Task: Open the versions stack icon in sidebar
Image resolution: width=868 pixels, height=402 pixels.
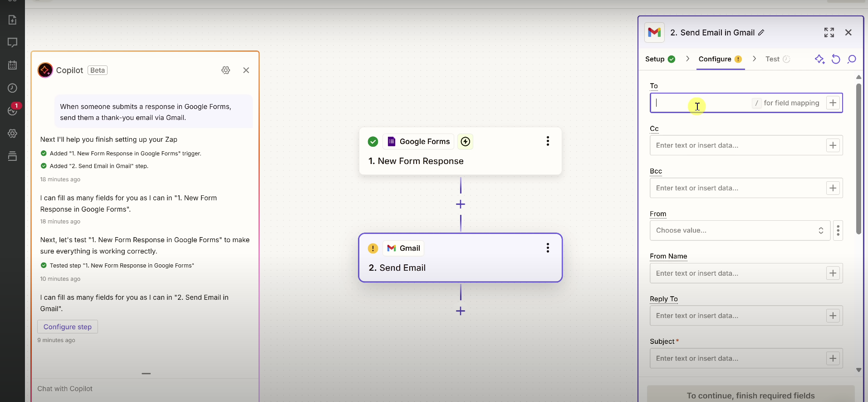Action: (13, 156)
